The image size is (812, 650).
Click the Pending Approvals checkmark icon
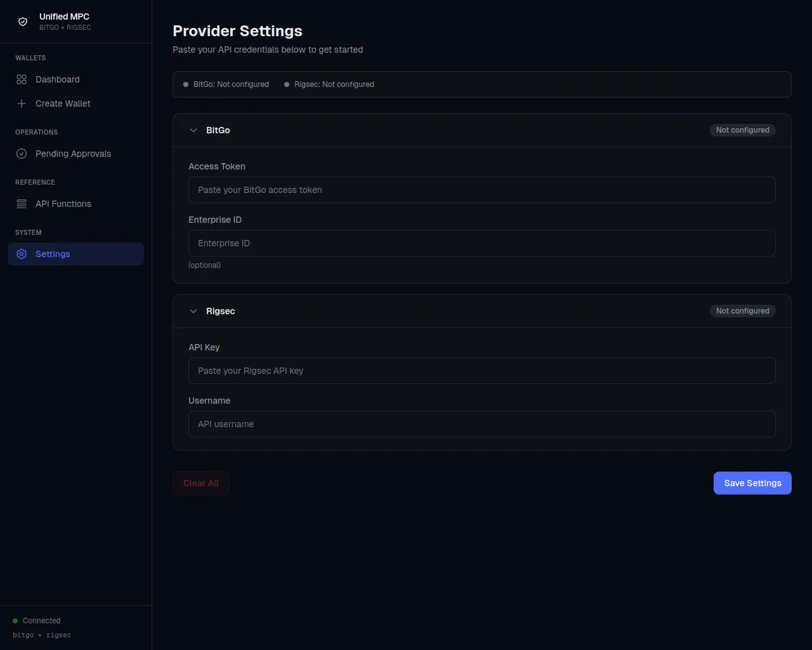coord(22,154)
